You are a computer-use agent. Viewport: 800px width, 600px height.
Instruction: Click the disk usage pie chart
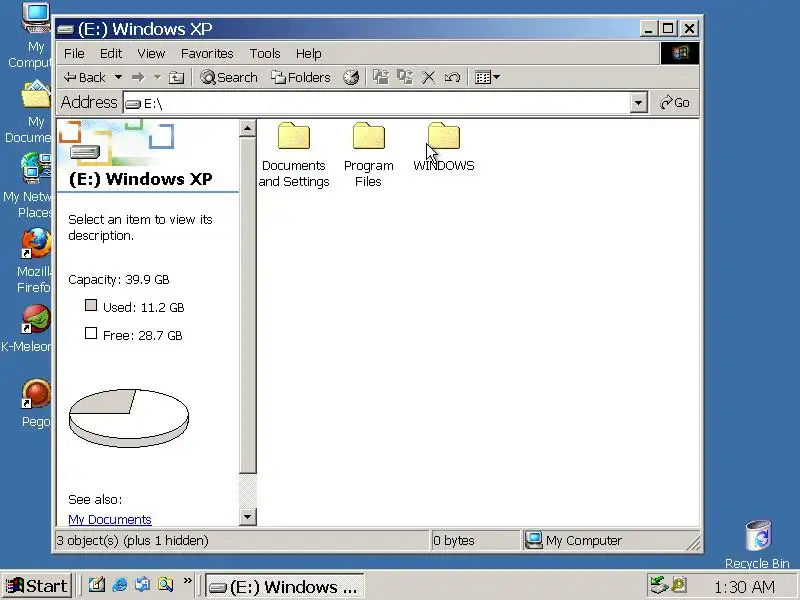[129, 418]
